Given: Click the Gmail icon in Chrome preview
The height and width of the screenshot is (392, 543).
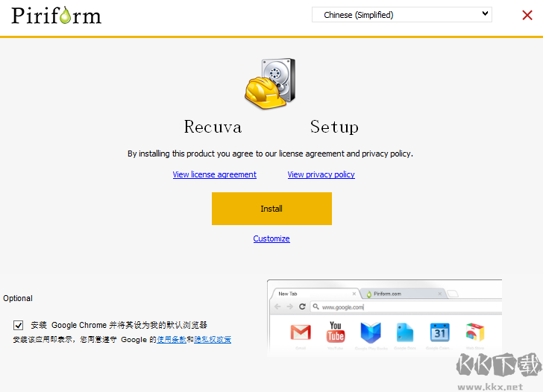Looking at the screenshot, I should 301,332.
